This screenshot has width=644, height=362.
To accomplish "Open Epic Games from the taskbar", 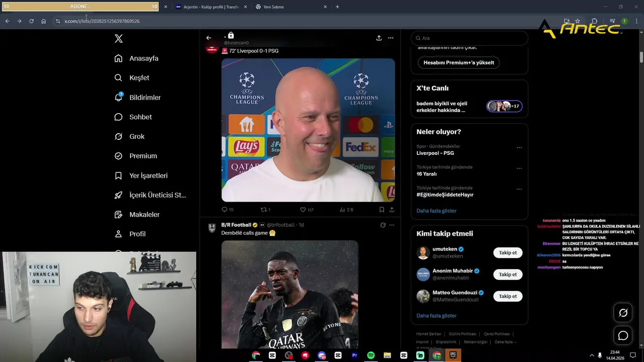I will (453, 355).
